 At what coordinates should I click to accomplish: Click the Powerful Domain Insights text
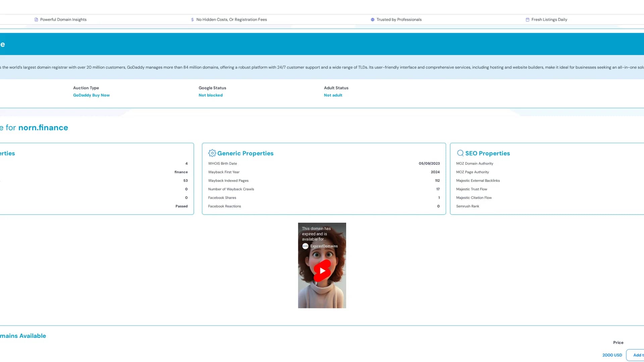tap(63, 20)
